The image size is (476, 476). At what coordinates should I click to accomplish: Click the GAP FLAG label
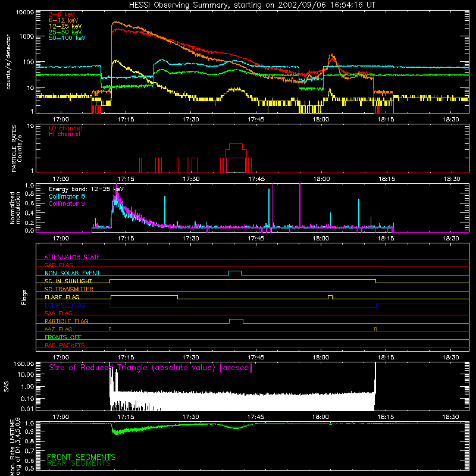click(58, 265)
